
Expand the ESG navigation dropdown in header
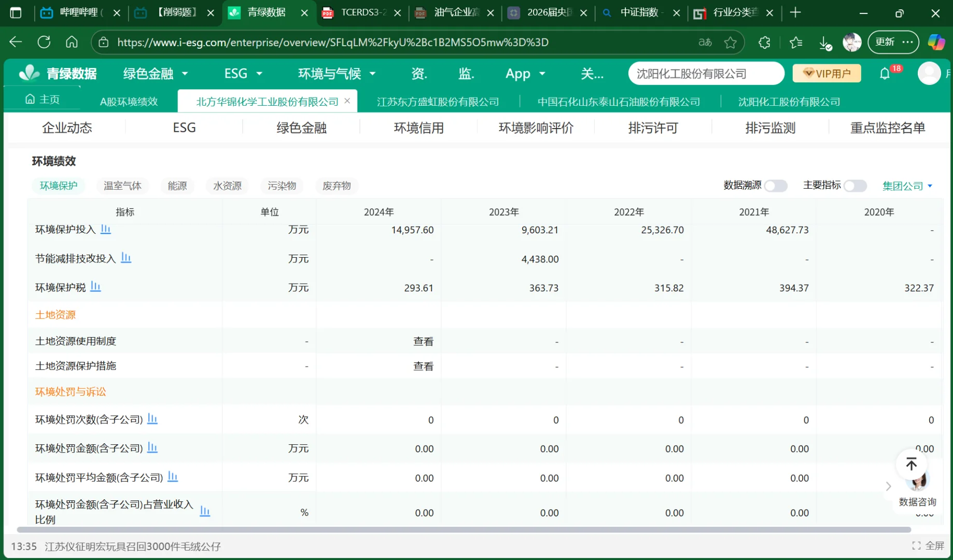click(x=243, y=74)
